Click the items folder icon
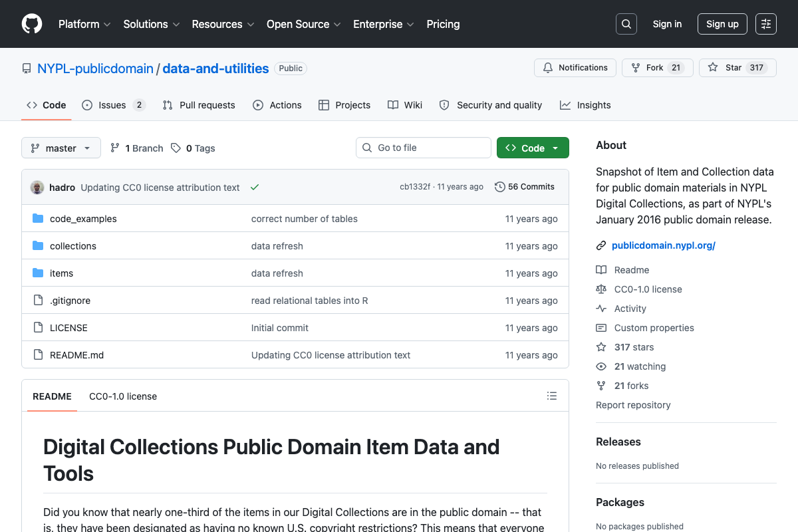The image size is (798, 532). pos(38,273)
